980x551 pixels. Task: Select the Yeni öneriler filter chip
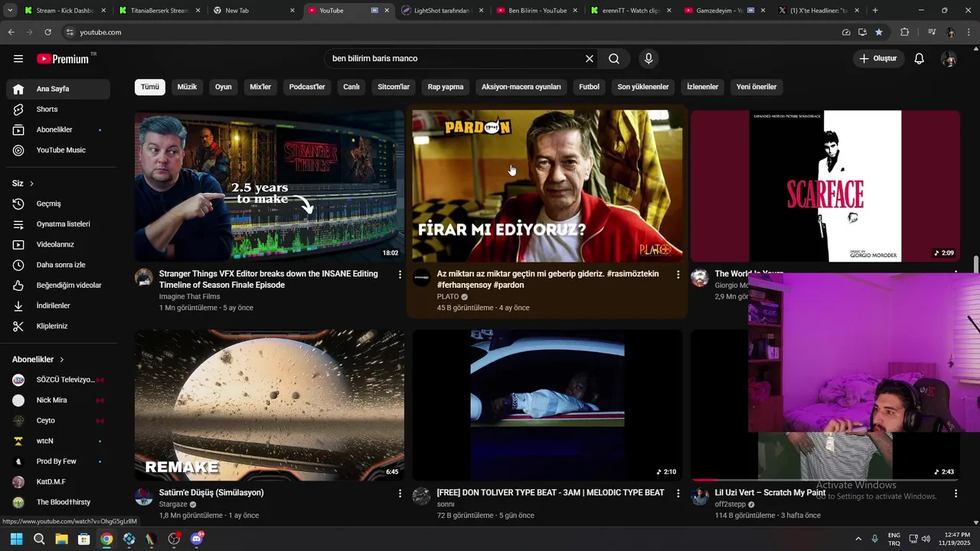(x=756, y=87)
